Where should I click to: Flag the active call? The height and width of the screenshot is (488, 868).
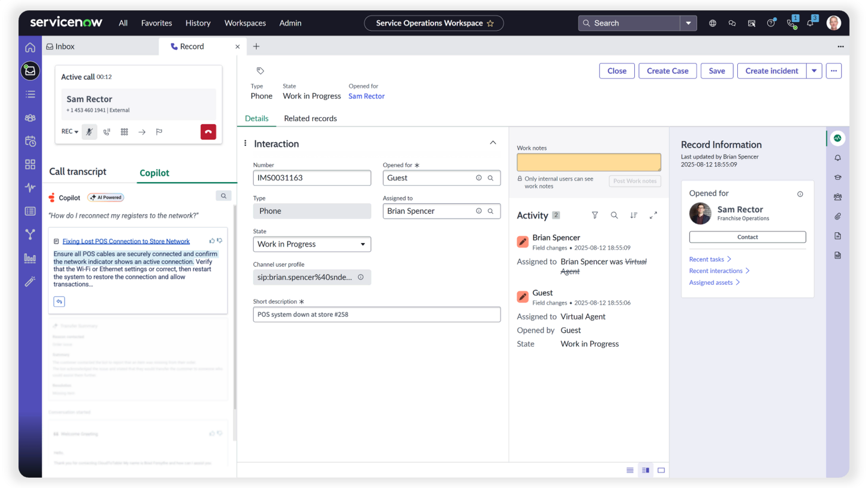159,132
